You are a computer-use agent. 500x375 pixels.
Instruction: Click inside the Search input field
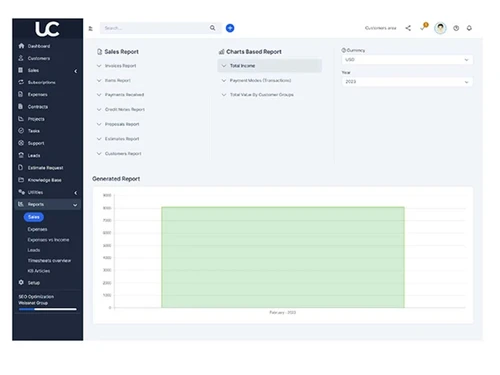pyautogui.click(x=155, y=28)
